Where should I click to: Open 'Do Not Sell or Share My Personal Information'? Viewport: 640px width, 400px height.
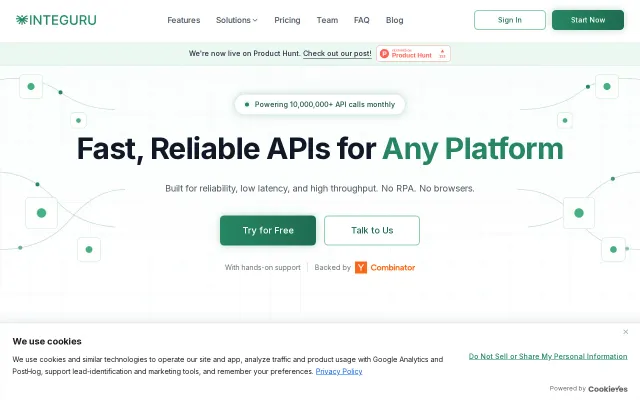pos(548,356)
